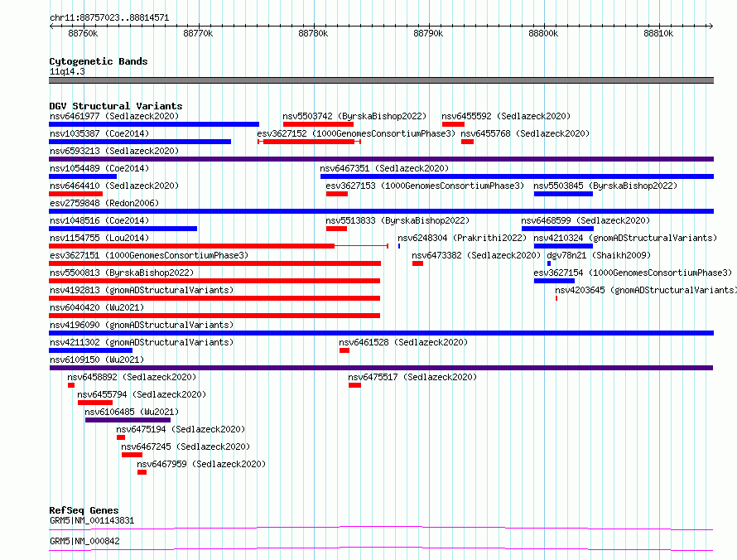Click the blue bar of nsv6467351
This screenshot has height=560, width=737.
517,176
